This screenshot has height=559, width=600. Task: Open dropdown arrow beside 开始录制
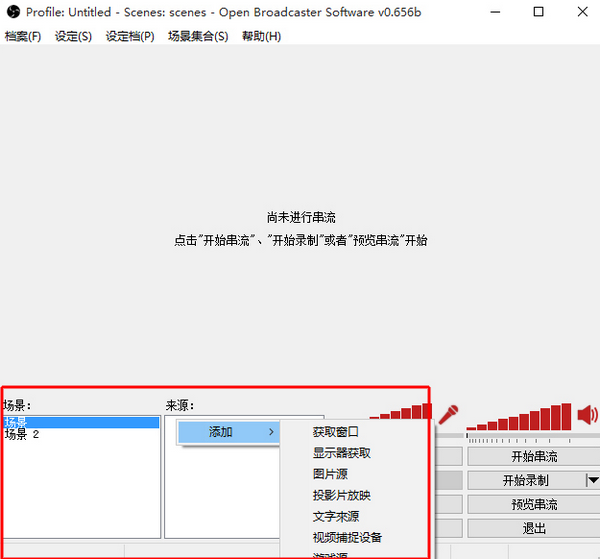(x=593, y=481)
